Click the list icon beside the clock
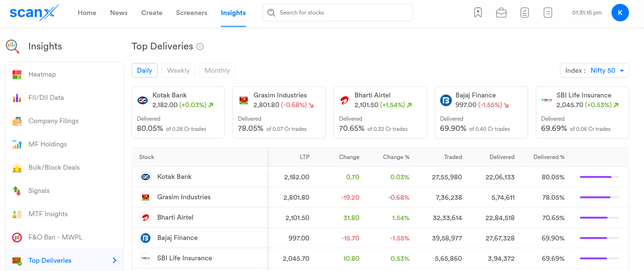This screenshot has width=644, height=271. [548, 13]
